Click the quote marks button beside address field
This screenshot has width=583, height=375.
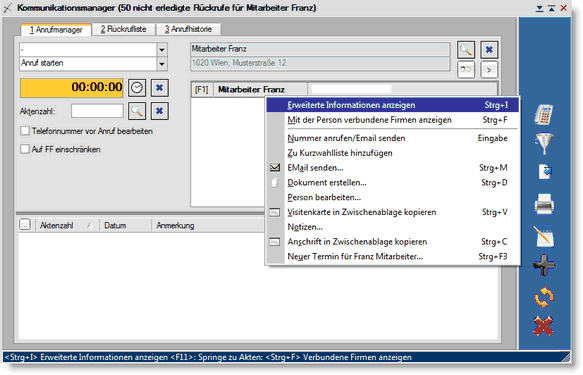pos(466,69)
